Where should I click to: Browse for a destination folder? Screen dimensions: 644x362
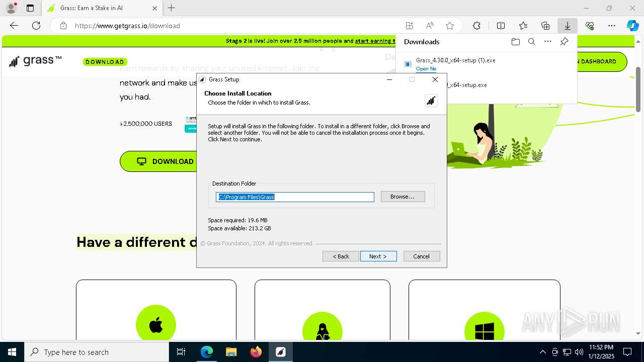pos(403,197)
